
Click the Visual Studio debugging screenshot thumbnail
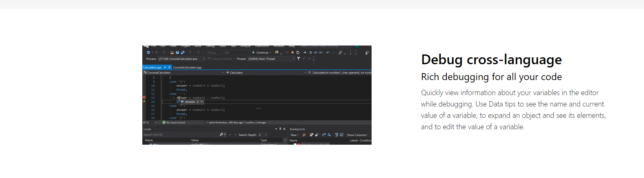tap(257, 95)
